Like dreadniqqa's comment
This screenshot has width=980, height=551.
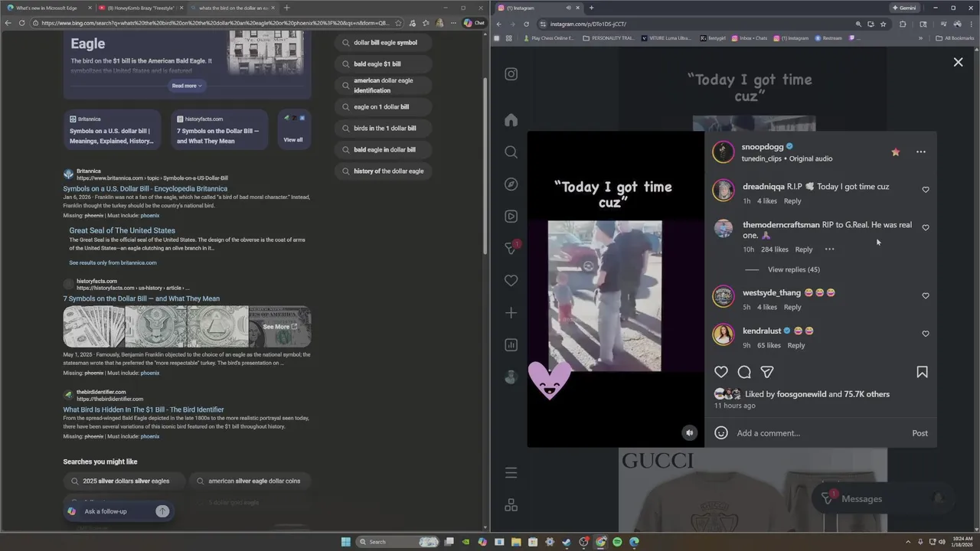925,190
